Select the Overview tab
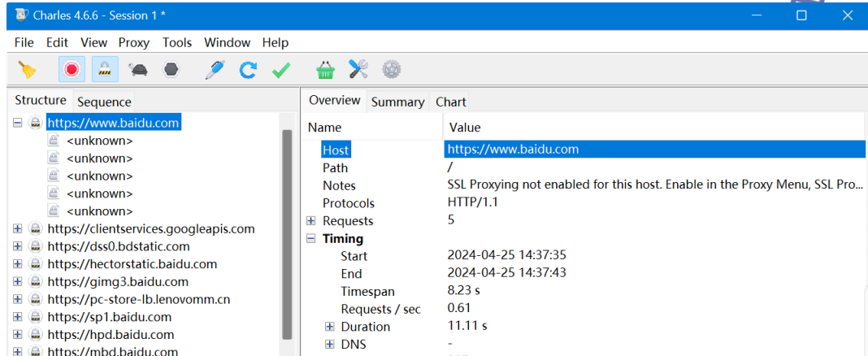Screen dimensions: 868x356 pyautogui.click(x=334, y=100)
